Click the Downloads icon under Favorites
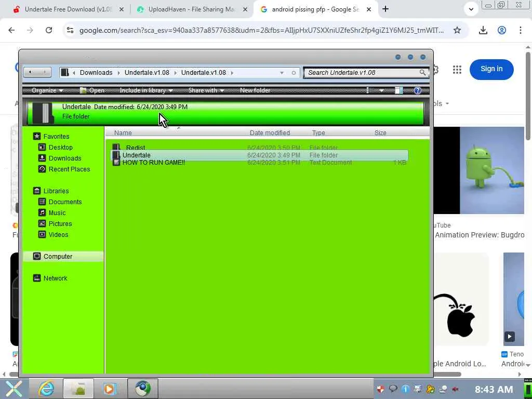Screen dimensions: 532x399 pos(42,158)
